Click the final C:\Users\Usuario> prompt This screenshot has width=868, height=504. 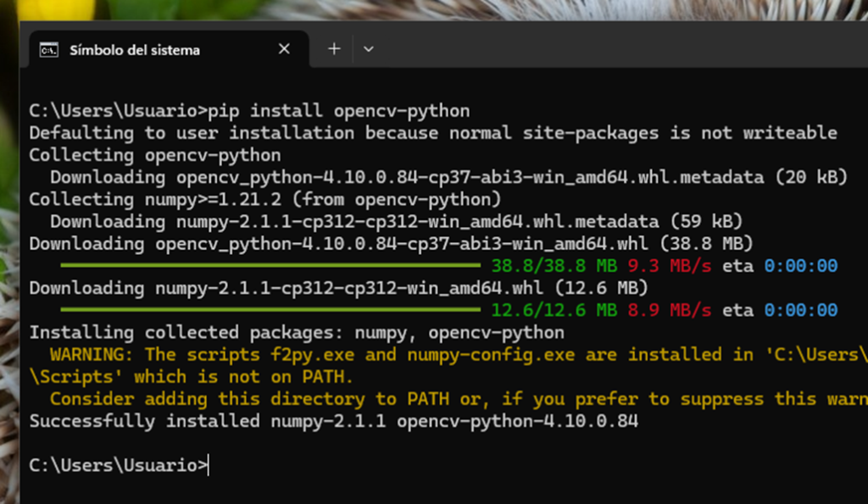[x=118, y=465]
